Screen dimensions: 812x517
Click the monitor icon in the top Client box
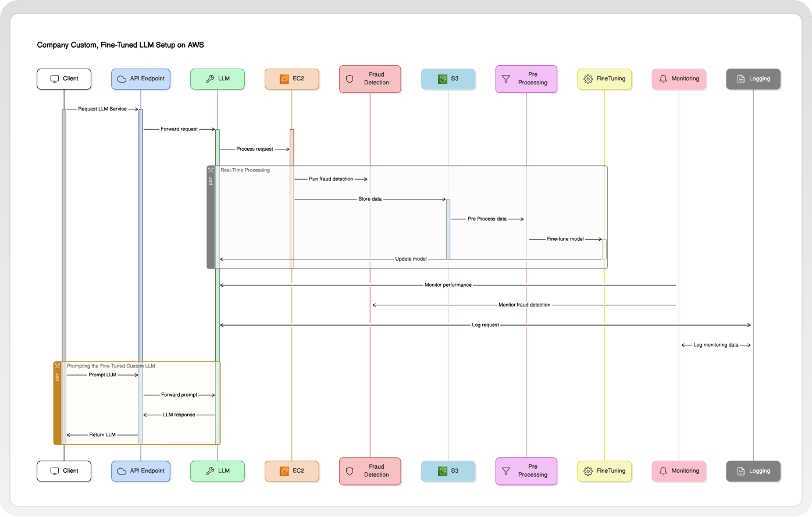tap(55, 79)
